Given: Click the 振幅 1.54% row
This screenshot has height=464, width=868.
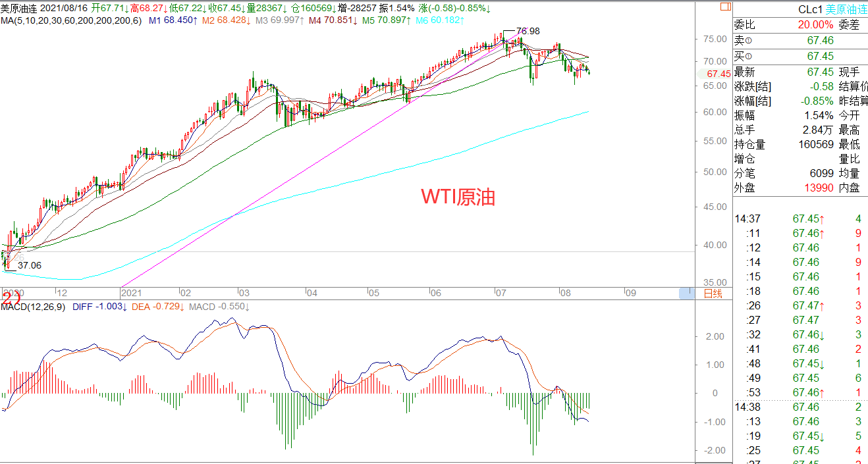Looking at the screenshot, I should click(x=784, y=116).
